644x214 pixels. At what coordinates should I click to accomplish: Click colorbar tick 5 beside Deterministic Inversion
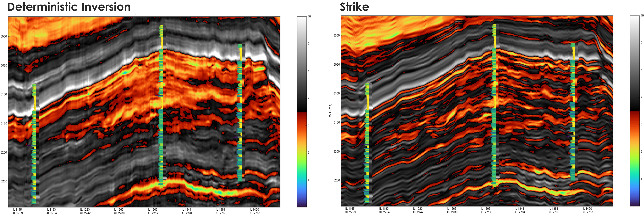pyautogui.click(x=309, y=153)
